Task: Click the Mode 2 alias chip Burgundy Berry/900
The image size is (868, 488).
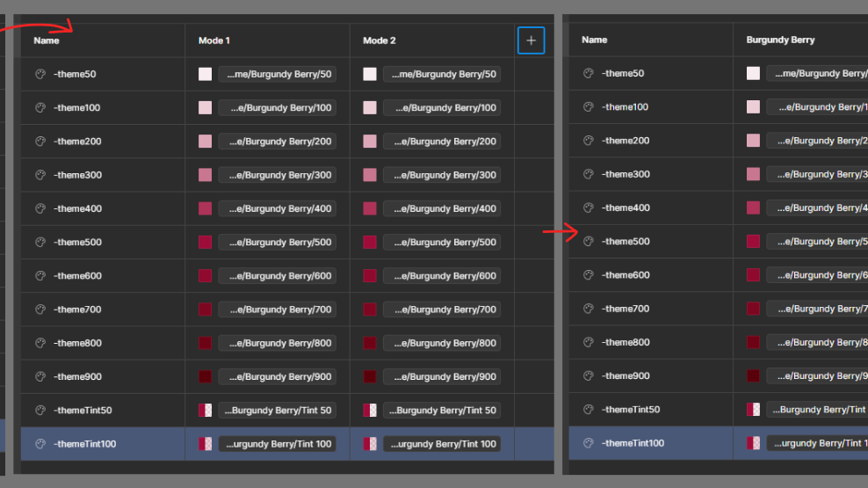Action: [x=442, y=376]
